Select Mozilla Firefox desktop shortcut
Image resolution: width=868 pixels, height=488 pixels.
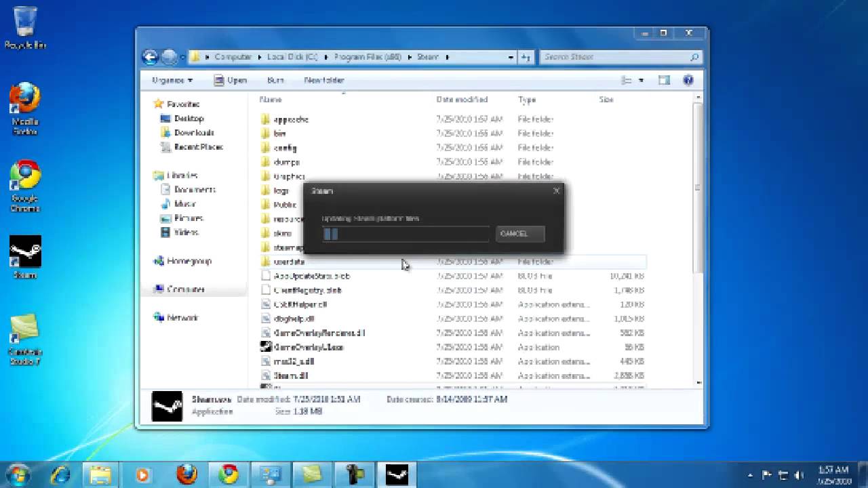25,108
